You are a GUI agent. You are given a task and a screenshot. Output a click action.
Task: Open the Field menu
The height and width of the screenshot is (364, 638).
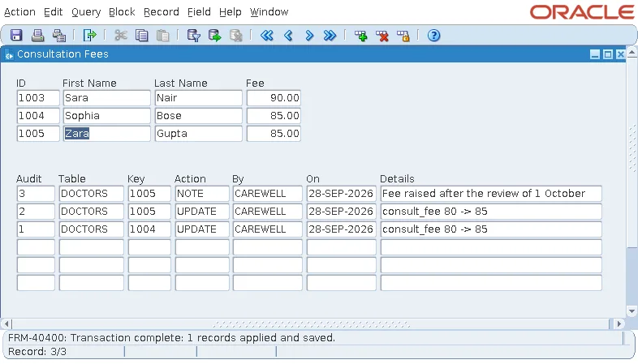point(199,12)
